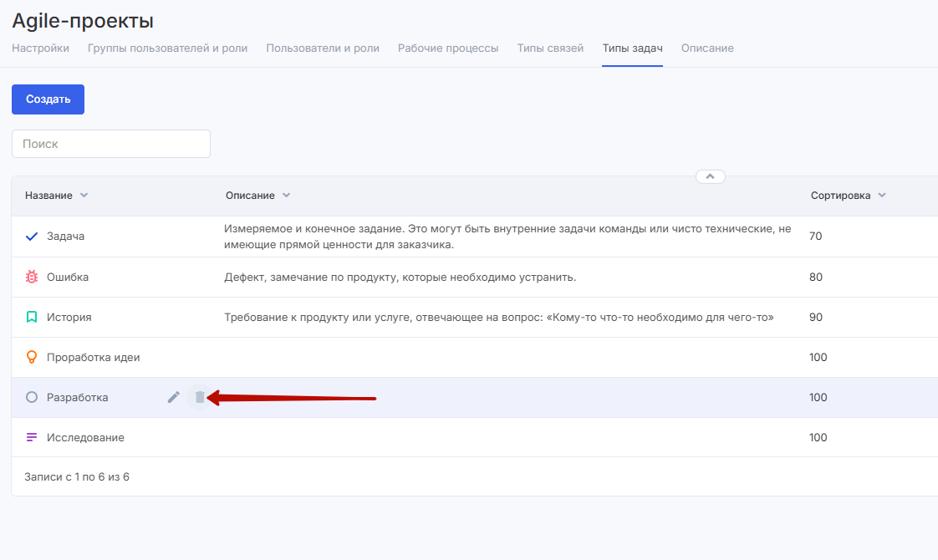Click the purple lines icon for Исследование
This screenshot has height=560, width=938.
(32, 437)
